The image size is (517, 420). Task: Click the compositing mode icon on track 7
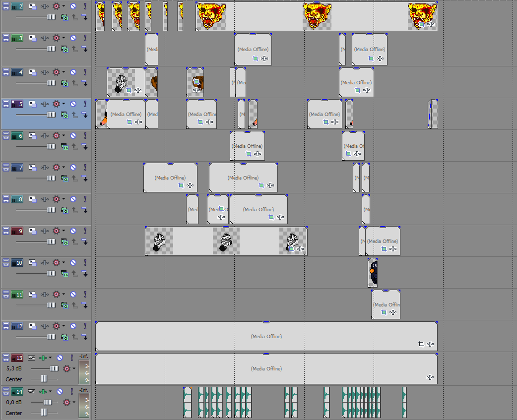tap(65, 178)
